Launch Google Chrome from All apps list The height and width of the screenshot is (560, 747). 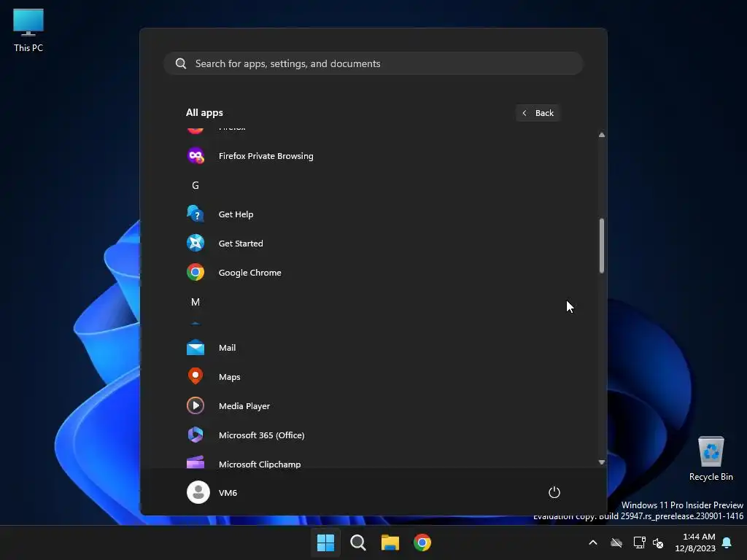tap(196, 273)
